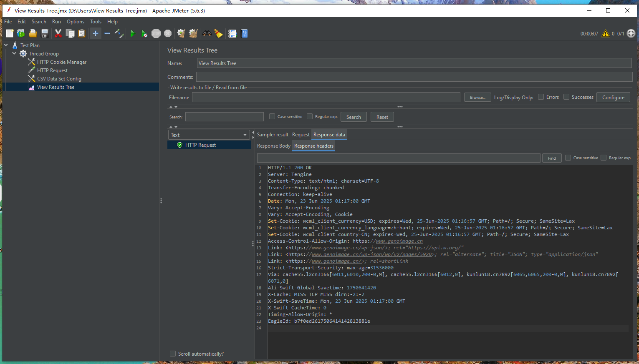This screenshot has height=364, width=639.
Task: Clear results with the single broom icon
Action: click(x=181, y=33)
